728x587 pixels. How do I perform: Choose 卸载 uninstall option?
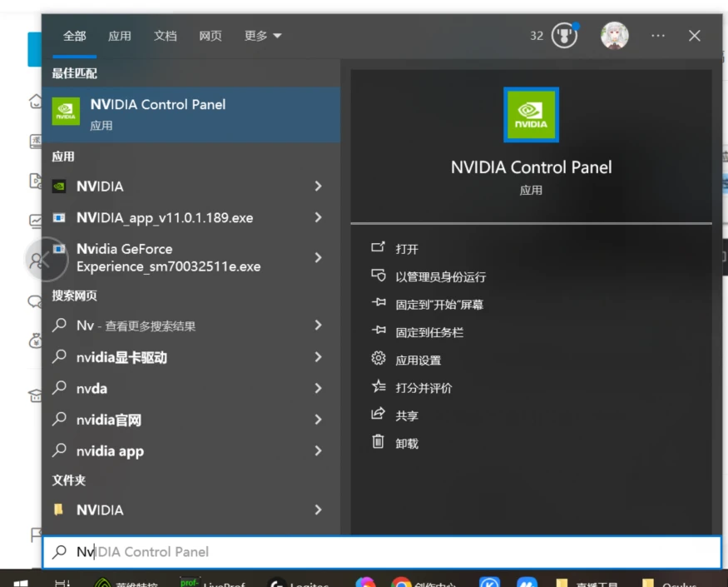click(407, 444)
